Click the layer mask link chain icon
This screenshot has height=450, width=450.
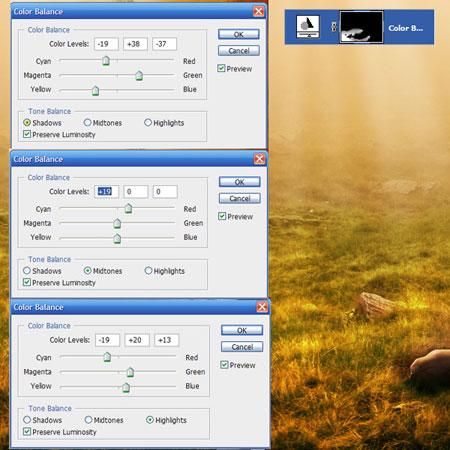click(x=334, y=27)
